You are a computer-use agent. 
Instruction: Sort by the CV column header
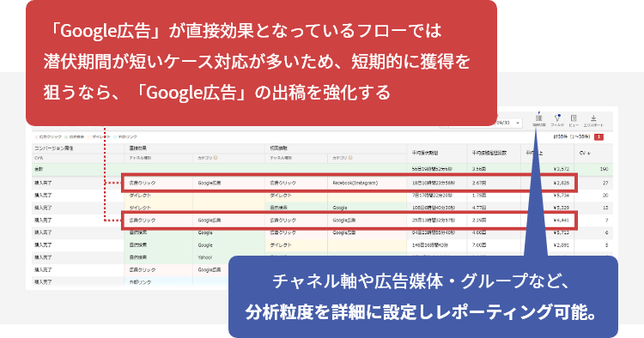coord(585,153)
